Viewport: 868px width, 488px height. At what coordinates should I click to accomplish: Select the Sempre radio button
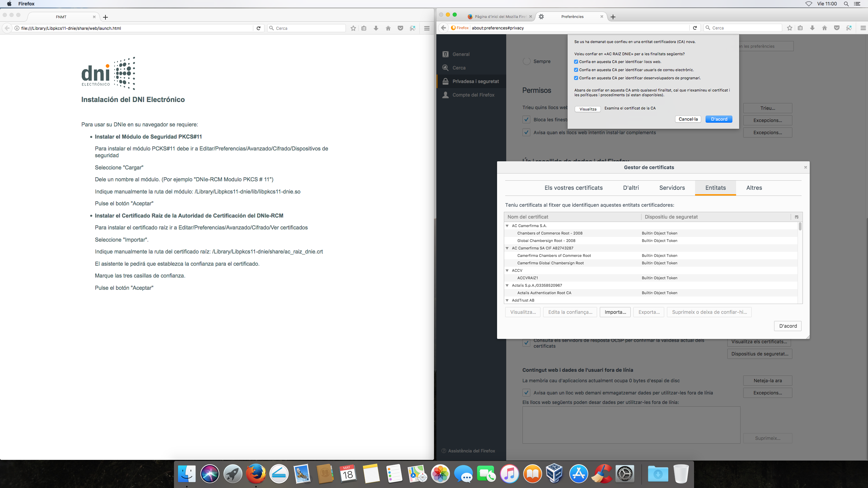click(527, 61)
